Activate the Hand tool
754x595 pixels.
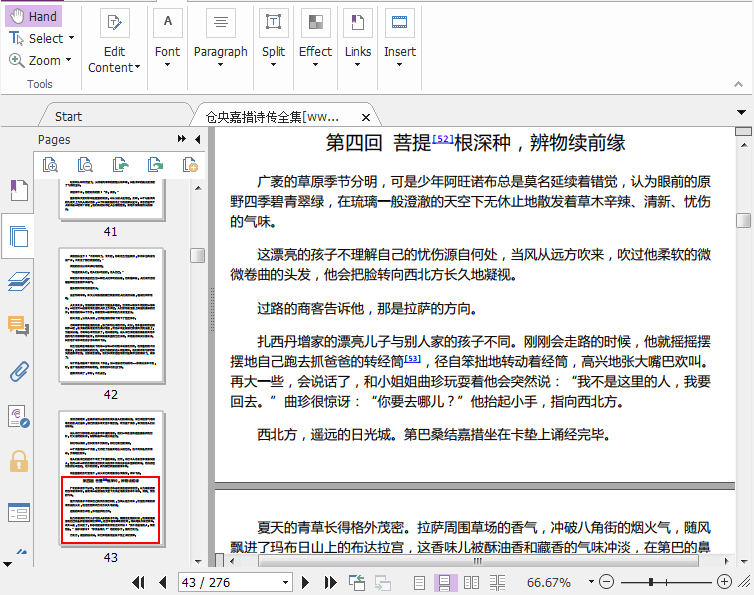pos(33,16)
